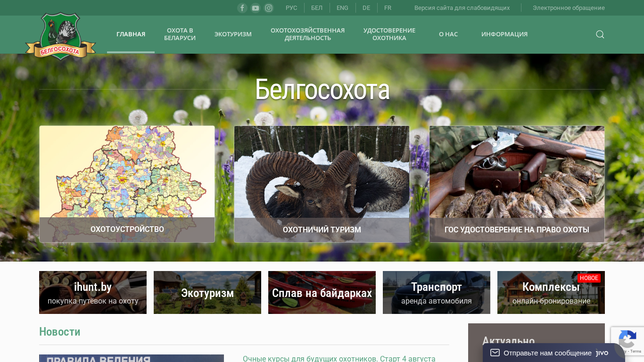
Task: Open the О НАС menu
Action: tap(448, 34)
